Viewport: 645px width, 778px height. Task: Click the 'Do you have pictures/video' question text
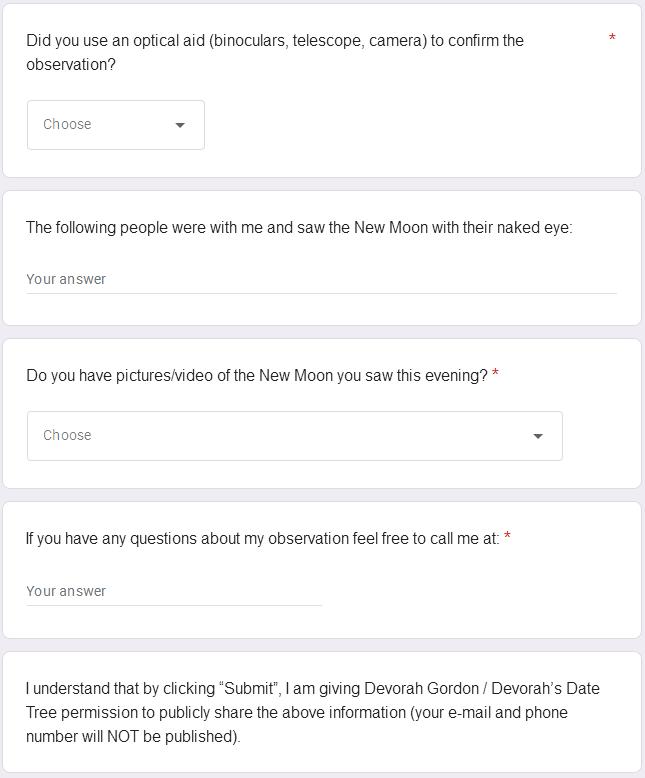pos(257,375)
